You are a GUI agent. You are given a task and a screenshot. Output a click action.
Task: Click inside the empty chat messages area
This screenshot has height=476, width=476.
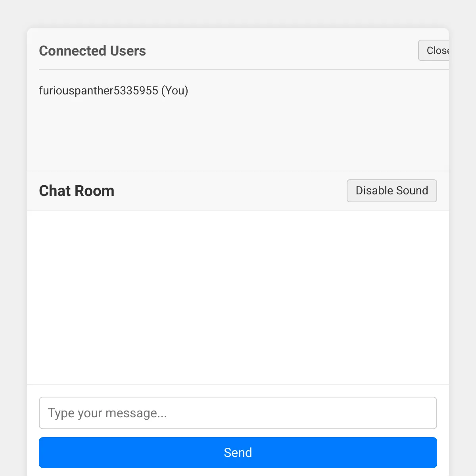tap(238, 297)
